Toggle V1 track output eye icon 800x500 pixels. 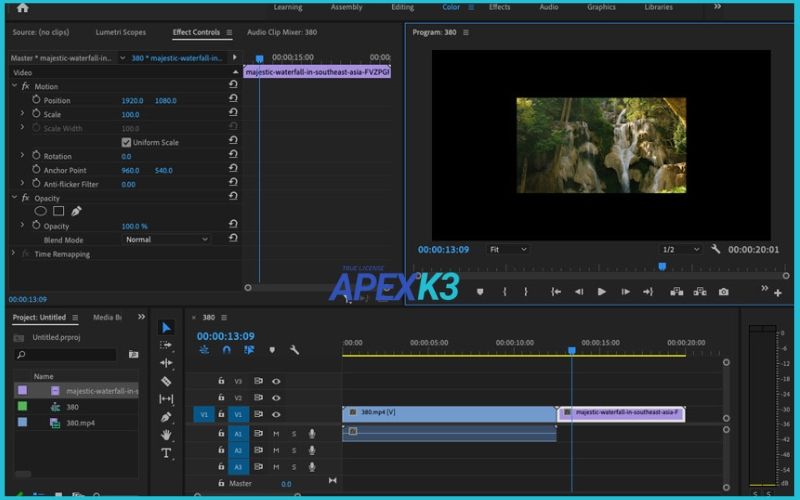pyautogui.click(x=276, y=414)
